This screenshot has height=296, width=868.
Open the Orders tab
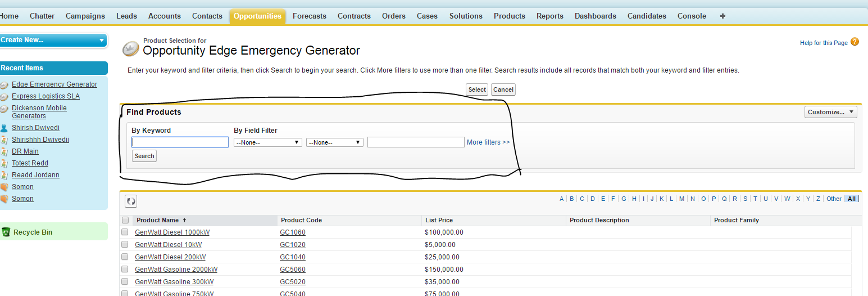[x=394, y=16]
